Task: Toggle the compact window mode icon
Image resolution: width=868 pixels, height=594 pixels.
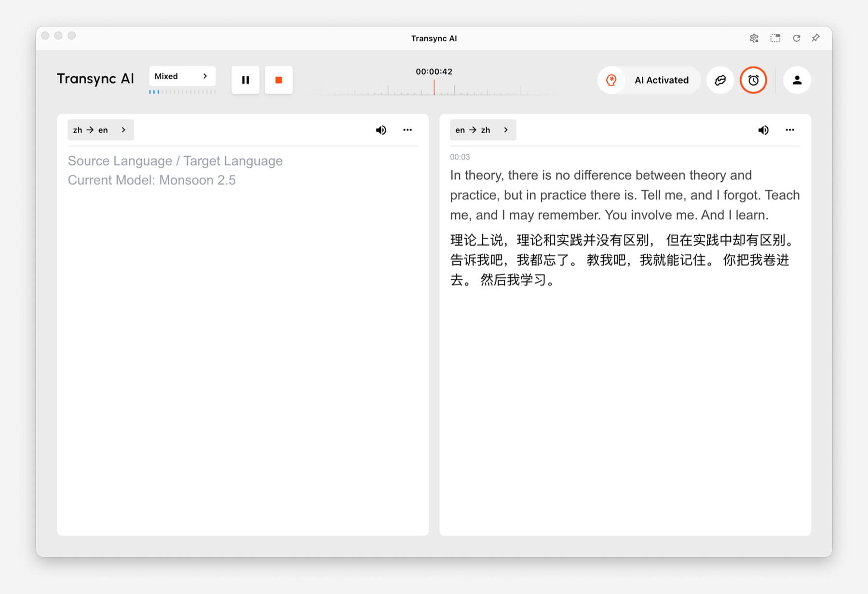Action: click(x=775, y=38)
